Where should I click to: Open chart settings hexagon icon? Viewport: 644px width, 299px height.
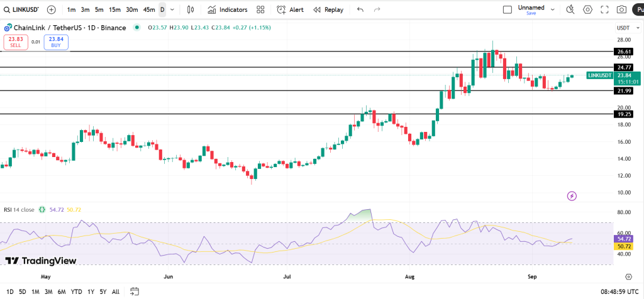[x=588, y=9]
